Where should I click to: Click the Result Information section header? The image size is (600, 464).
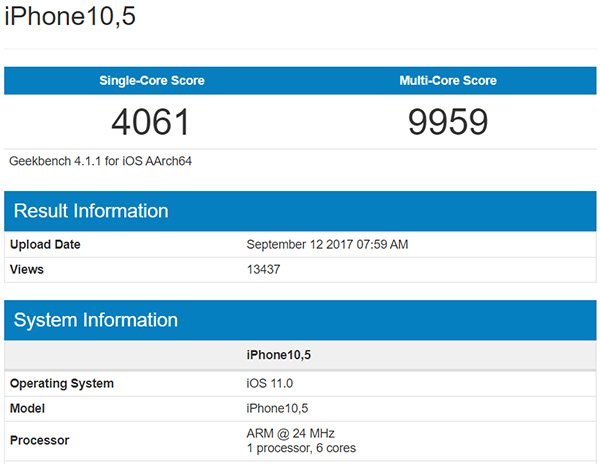click(x=90, y=211)
